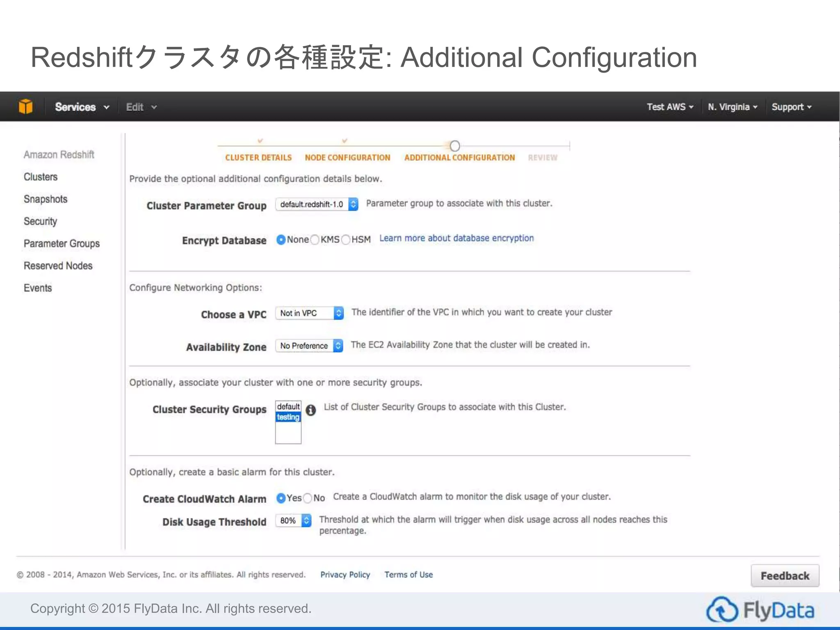Open Security in the sidebar

point(40,221)
